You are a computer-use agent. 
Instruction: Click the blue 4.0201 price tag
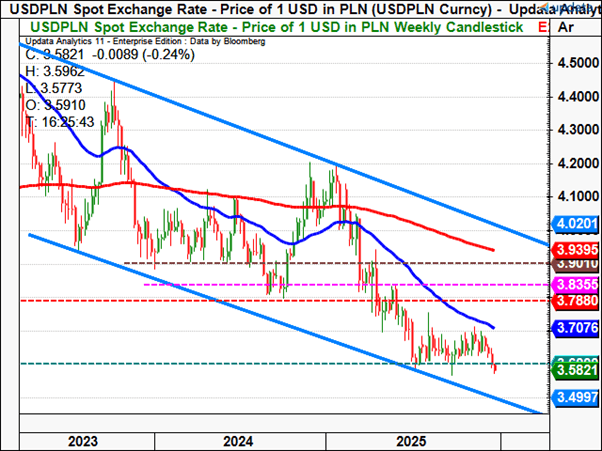[575, 224]
